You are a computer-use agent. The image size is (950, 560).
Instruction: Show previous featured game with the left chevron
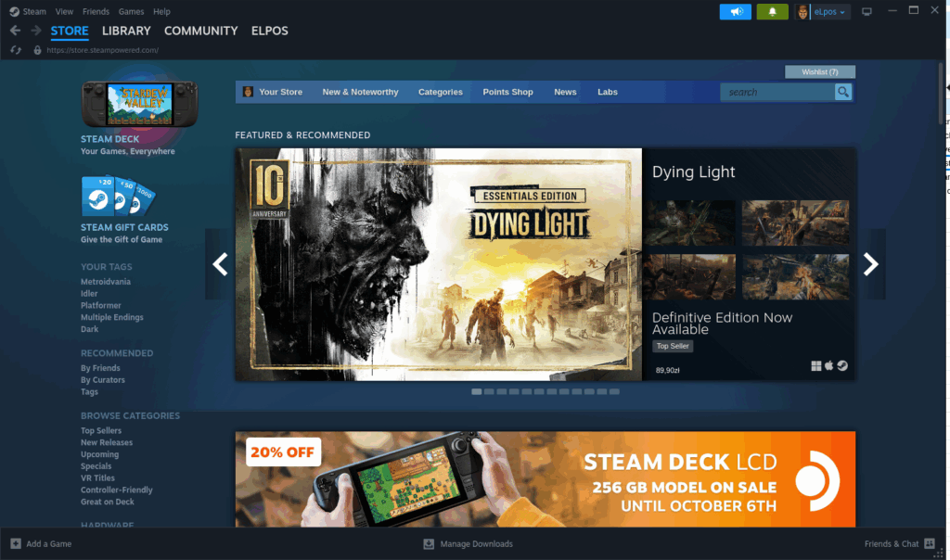click(x=220, y=264)
